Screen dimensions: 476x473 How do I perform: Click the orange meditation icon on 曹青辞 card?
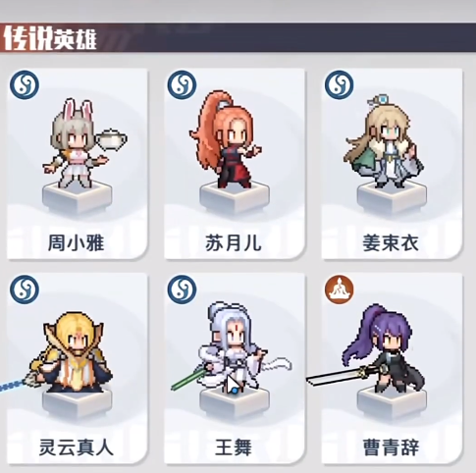tap(340, 289)
